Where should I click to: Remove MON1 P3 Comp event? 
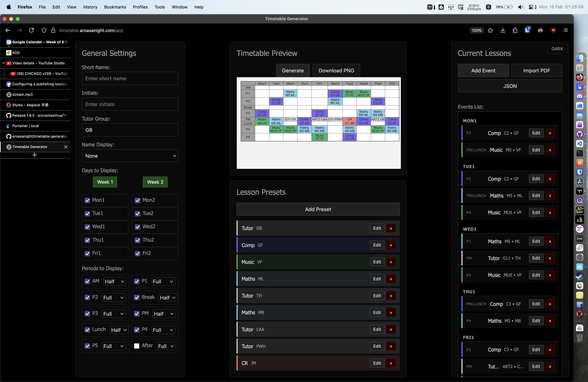coord(550,133)
